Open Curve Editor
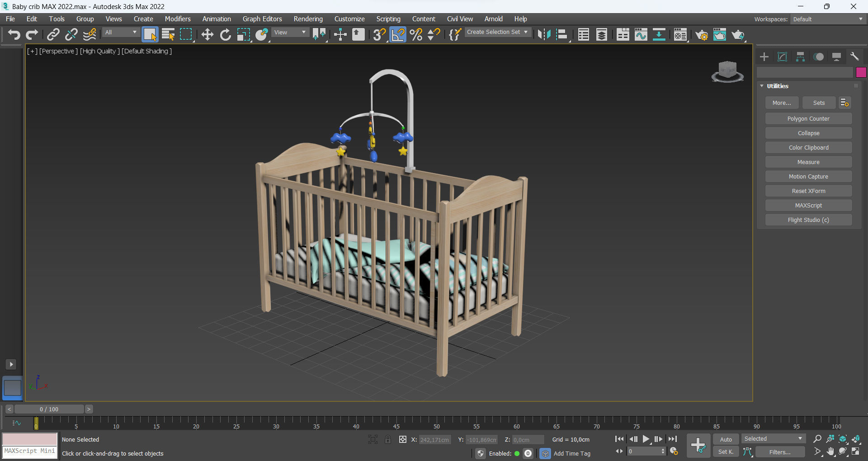 point(641,35)
